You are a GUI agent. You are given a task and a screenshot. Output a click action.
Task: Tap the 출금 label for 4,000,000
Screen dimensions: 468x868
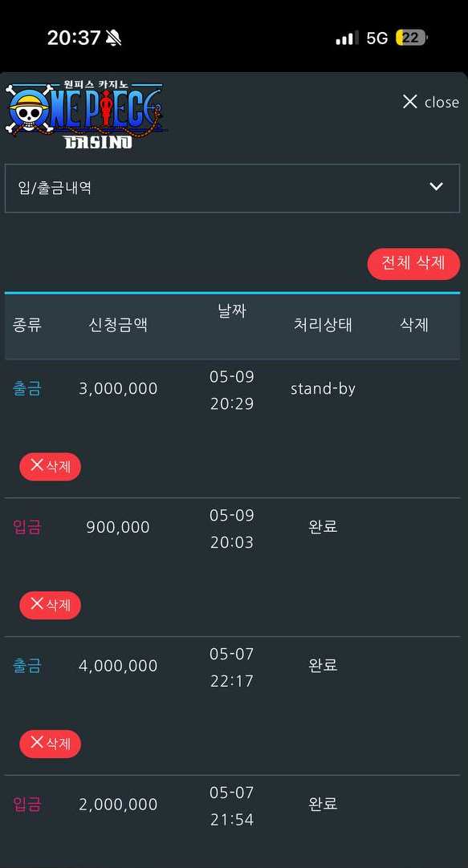(26, 665)
